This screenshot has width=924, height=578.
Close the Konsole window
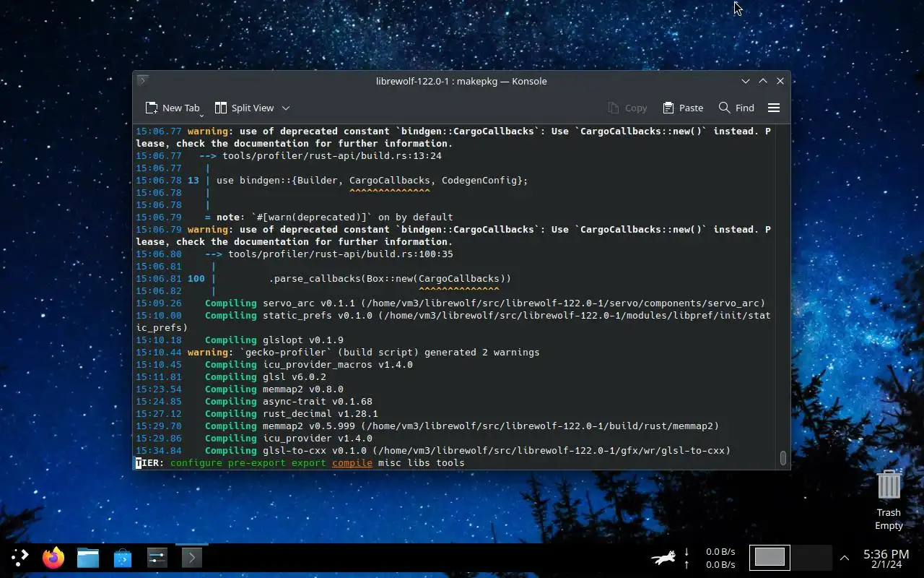tap(780, 81)
